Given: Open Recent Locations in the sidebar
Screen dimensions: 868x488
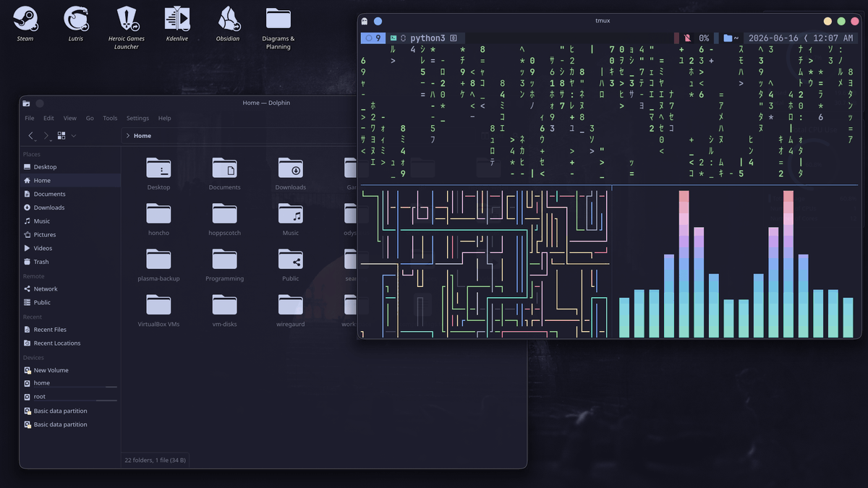Looking at the screenshot, I should click(70, 343).
